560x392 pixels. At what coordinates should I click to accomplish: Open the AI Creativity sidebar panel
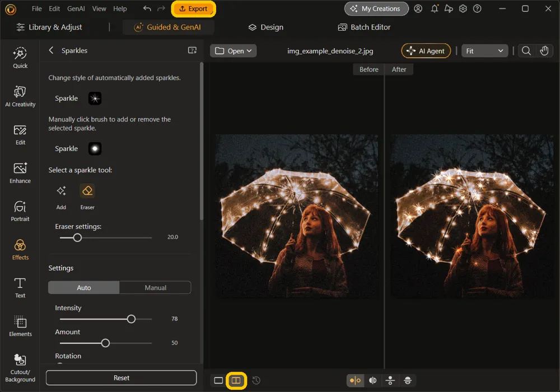20,96
